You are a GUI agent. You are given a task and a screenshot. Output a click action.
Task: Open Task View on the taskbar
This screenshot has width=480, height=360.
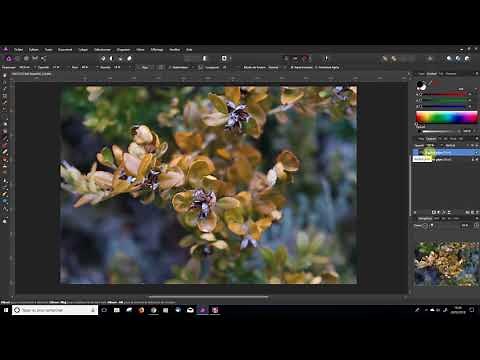[104, 310]
